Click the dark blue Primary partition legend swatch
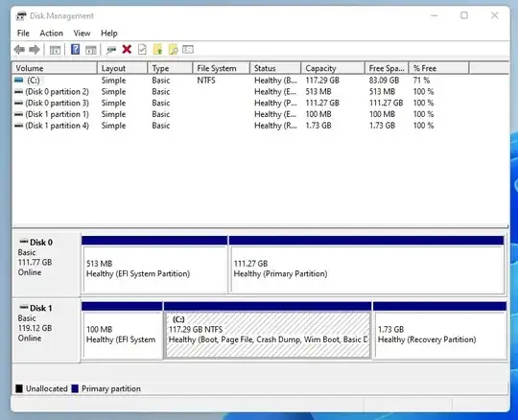 pos(75,388)
